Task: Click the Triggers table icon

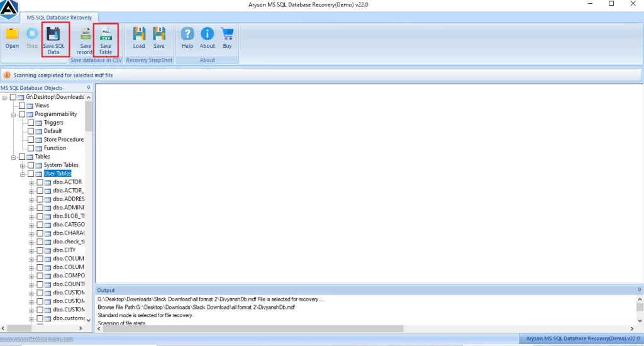Action: (38, 123)
